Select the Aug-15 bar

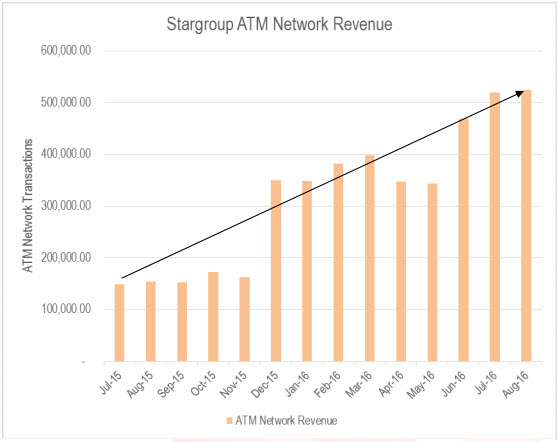pyautogui.click(x=151, y=322)
